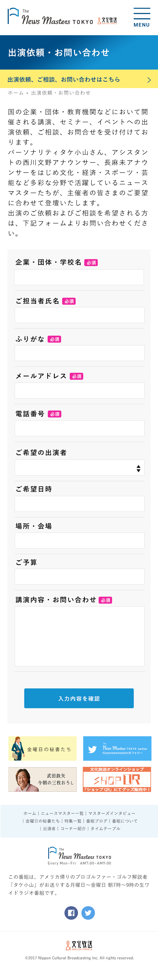The image size is (158, 980).
Task: Open タイムテーブル in footer menu
Action: [105, 828]
